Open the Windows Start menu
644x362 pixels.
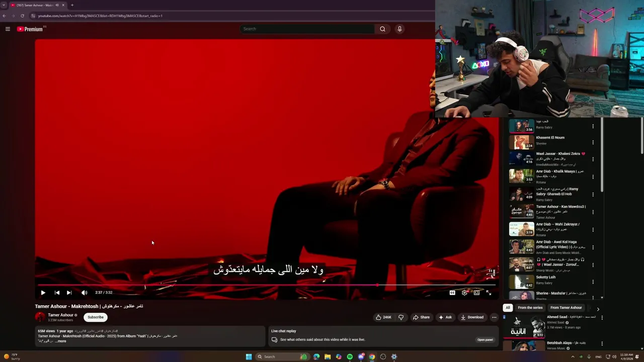[249, 357]
